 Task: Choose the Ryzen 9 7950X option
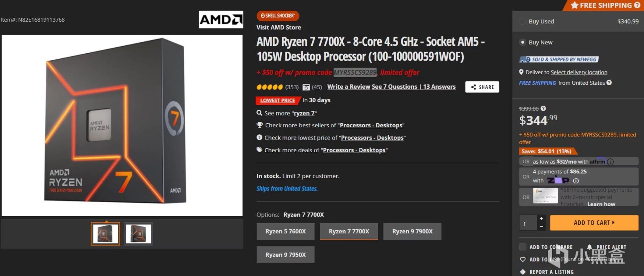[285, 255]
